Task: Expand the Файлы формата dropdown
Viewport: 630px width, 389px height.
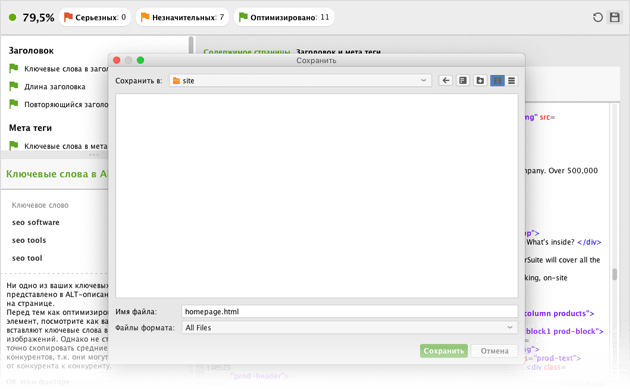Action: [x=349, y=328]
